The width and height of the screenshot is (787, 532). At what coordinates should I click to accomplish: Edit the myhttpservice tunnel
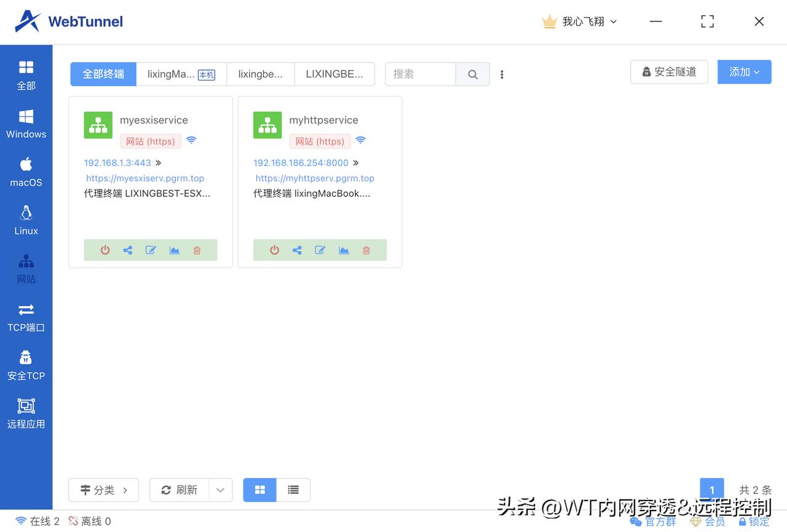coord(320,250)
